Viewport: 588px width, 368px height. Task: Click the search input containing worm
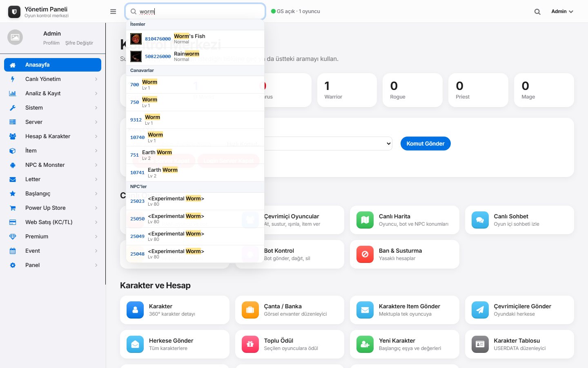[195, 11]
